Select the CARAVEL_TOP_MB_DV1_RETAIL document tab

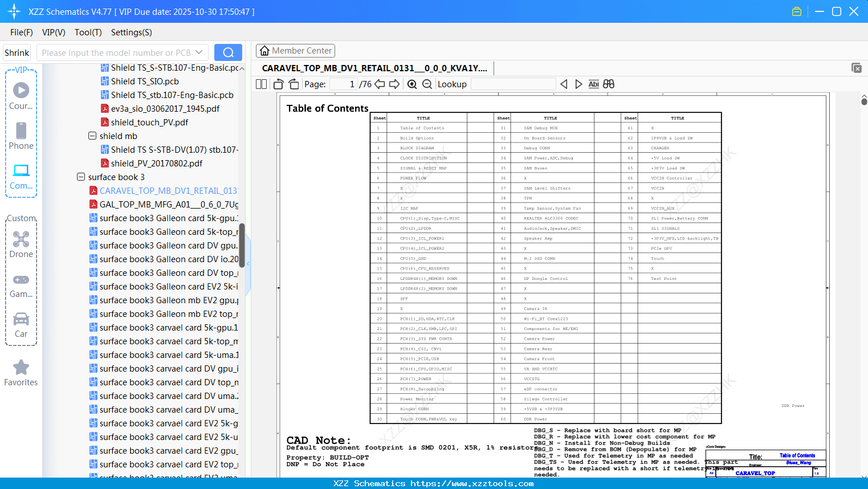[x=374, y=68]
